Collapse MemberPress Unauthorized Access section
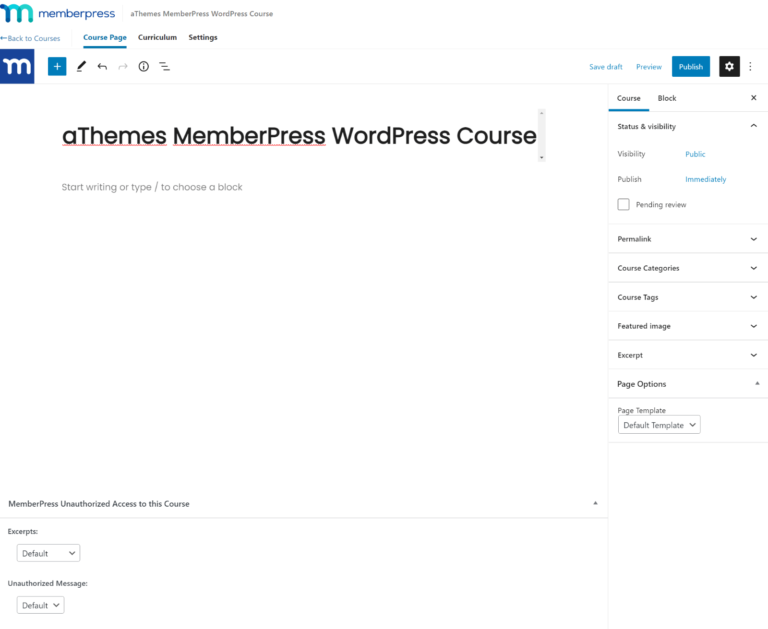The image size is (768, 629). 595,503
